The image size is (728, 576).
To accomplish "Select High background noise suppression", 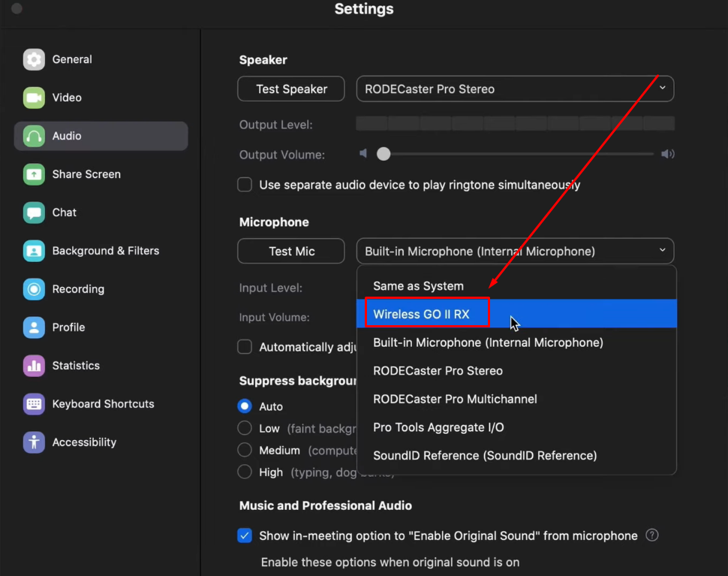I will tap(245, 472).
